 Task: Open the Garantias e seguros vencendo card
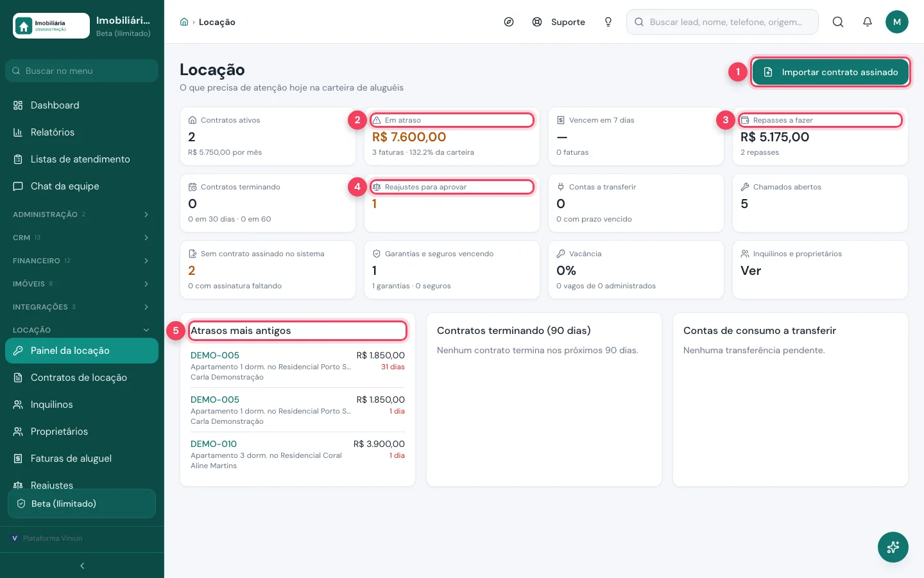click(452, 270)
